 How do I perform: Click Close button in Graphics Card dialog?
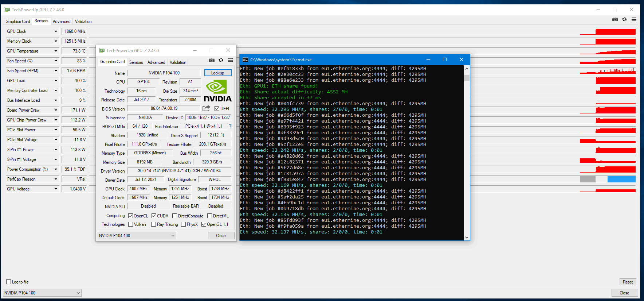(221, 236)
